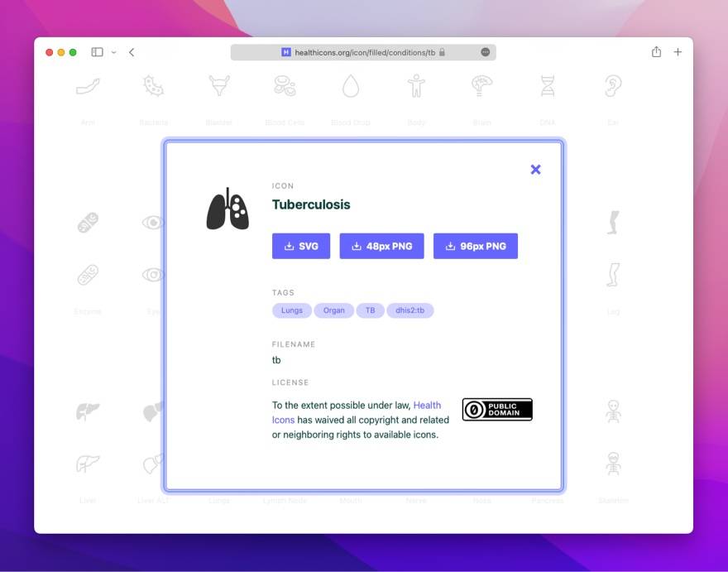The image size is (728, 572).
Task: Select the outline Liver icon
Action: pos(88,464)
